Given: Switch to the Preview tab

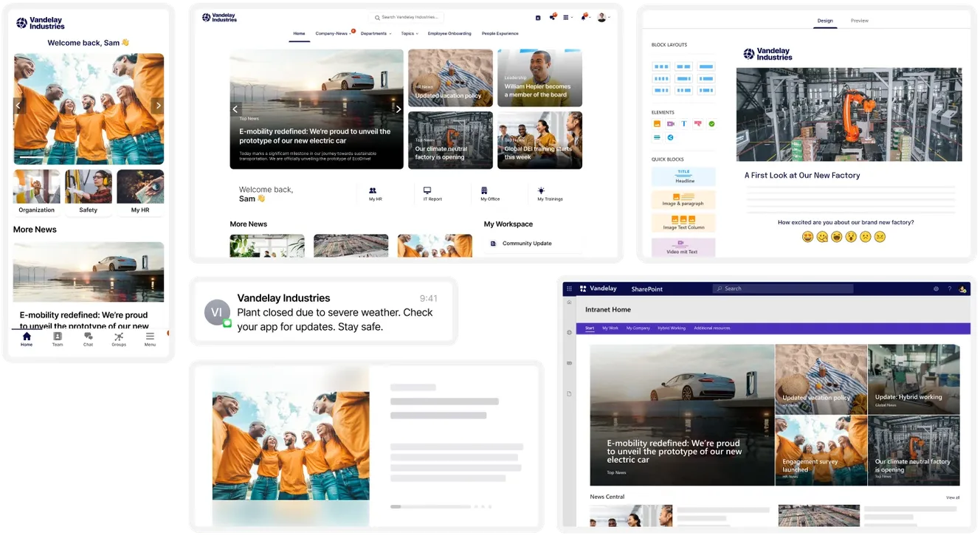Looking at the screenshot, I should point(860,21).
